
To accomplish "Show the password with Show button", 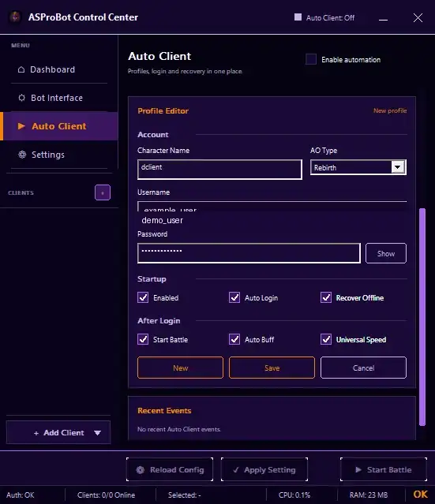I will click(386, 253).
